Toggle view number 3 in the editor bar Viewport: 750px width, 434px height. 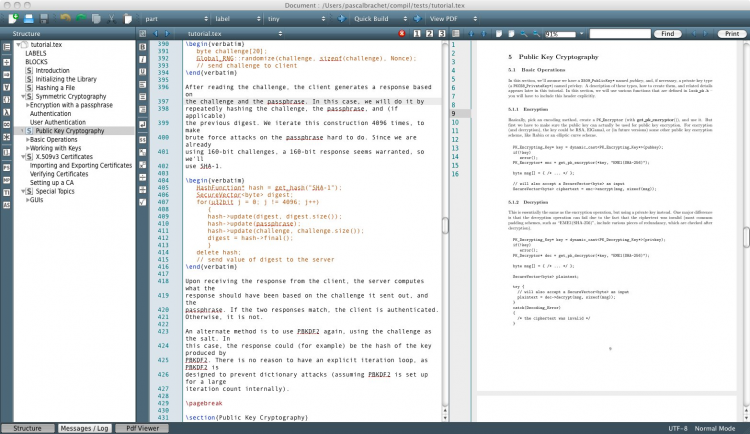point(440,34)
